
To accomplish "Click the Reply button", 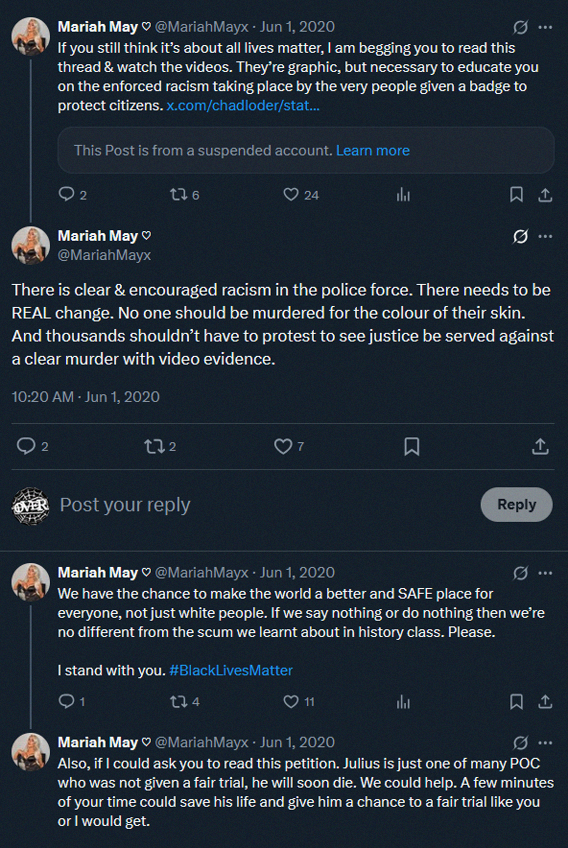I will tap(517, 505).
